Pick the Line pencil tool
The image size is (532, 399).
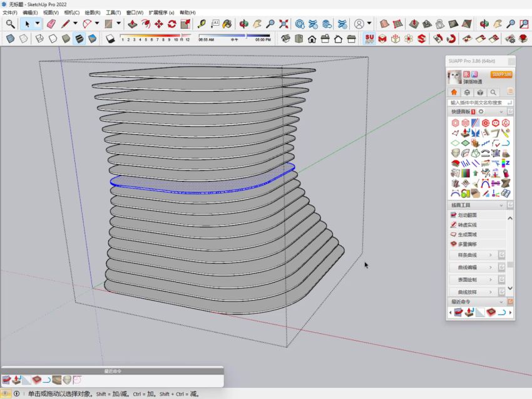(x=65, y=24)
